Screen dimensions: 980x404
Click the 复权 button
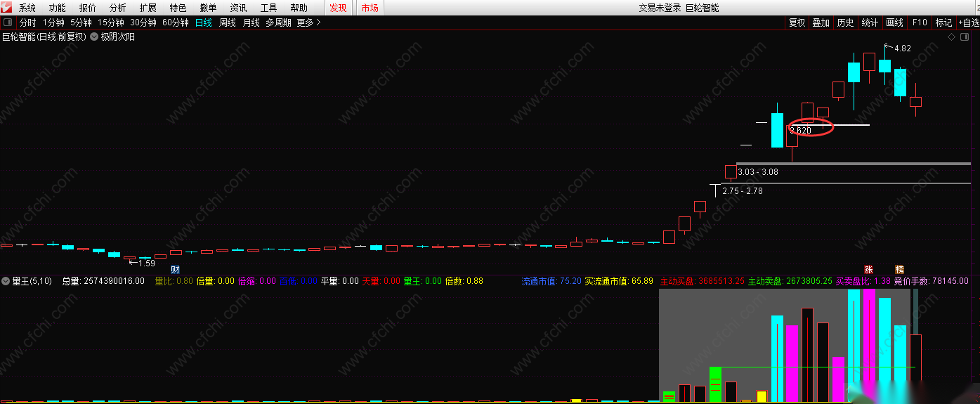(797, 22)
